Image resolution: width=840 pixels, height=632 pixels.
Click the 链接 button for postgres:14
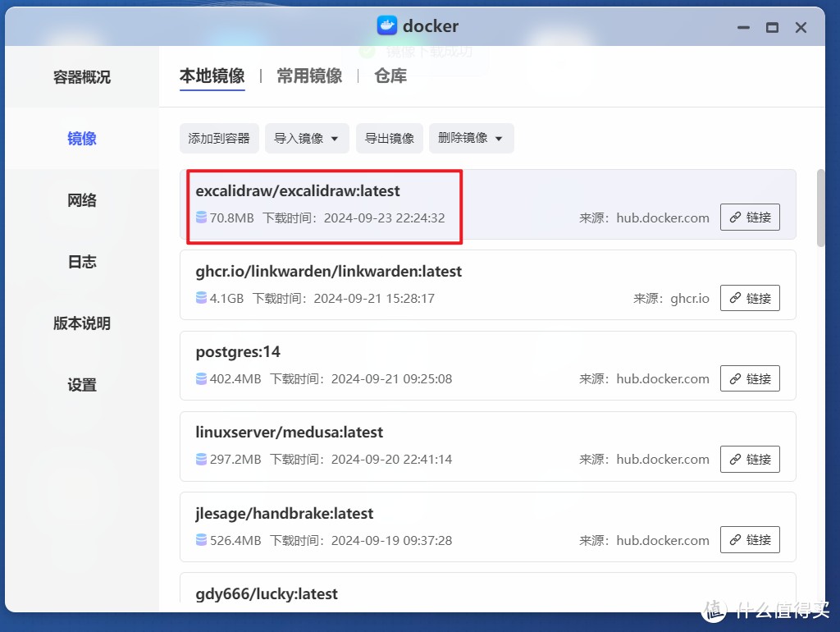[749, 378]
